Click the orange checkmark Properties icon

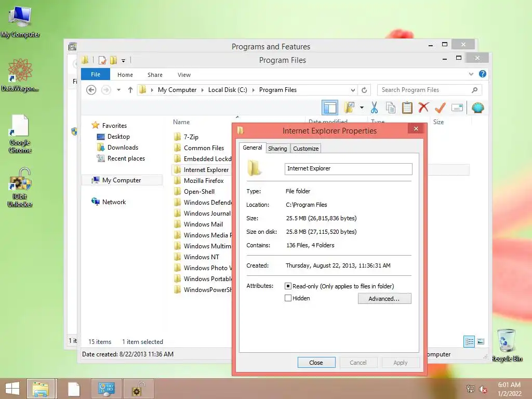click(440, 108)
